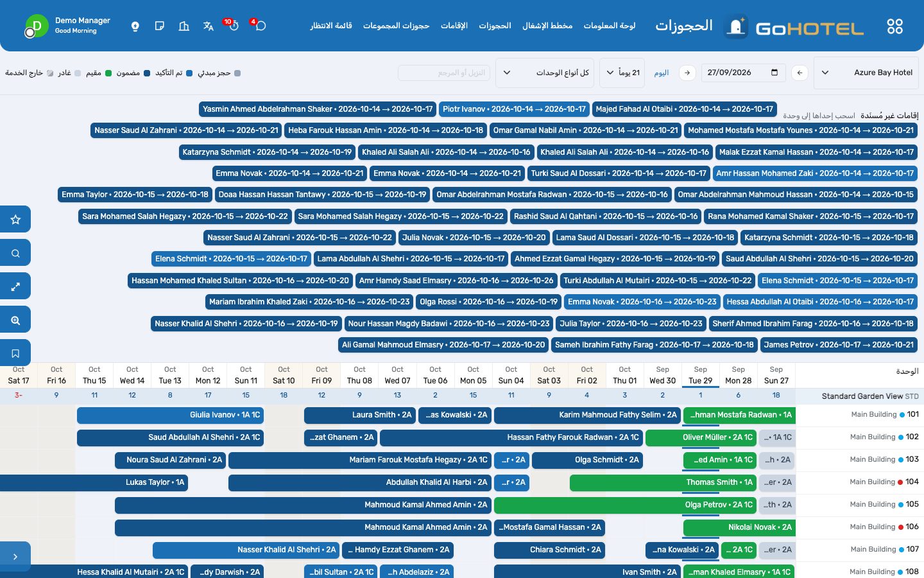924x578 pixels.
Task: Open the Azure Bay Hotel dropdown
Action: (x=866, y=73)
